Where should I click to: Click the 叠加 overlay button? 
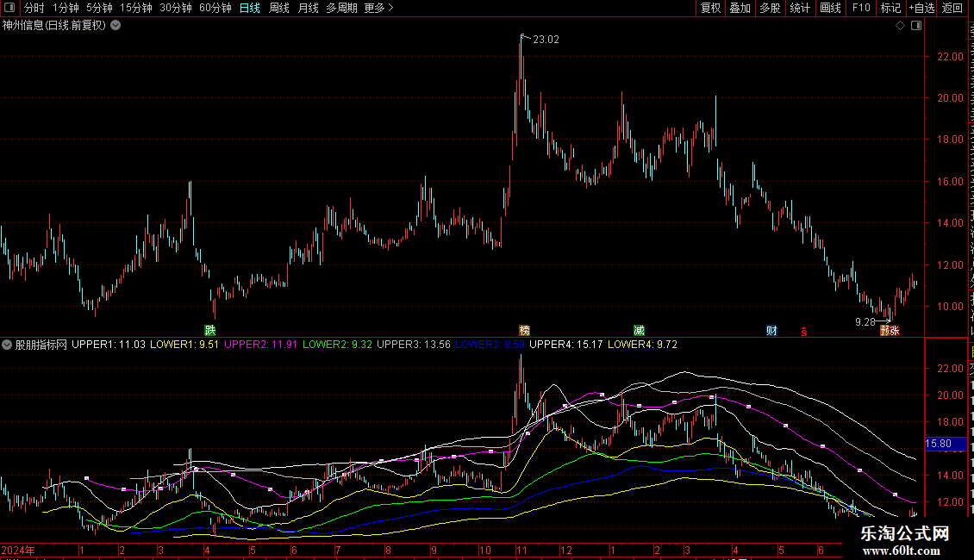pos(740,8)
